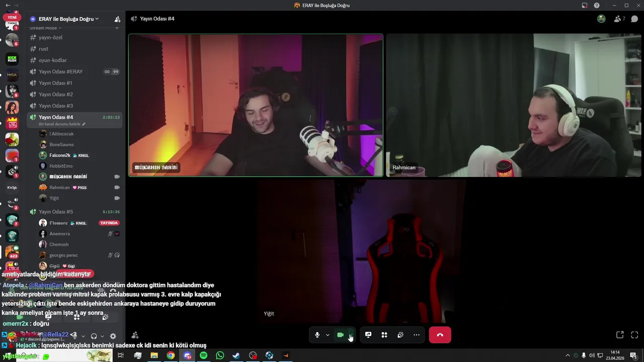Click the YAYINDA live badge next to Flomore
The width and height of the screenshot is (644, 362).
(109, 223)
